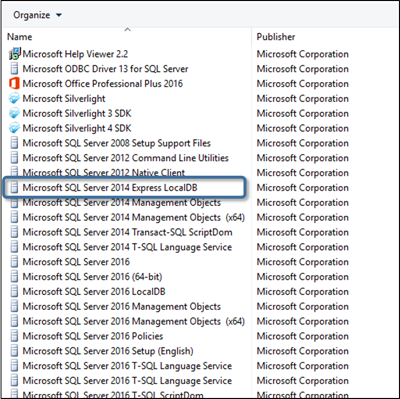Image resolution: width=400 pixels, height=399 pixels.
Task: Select SQL Server 2014 Management Objects (x64) name
Action: (134, 217)
